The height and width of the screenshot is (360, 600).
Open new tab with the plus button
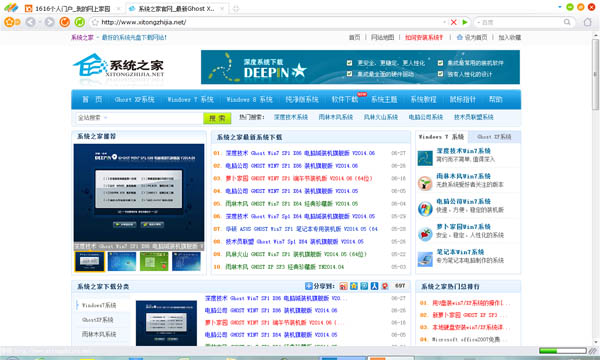[x=236, y=8]
